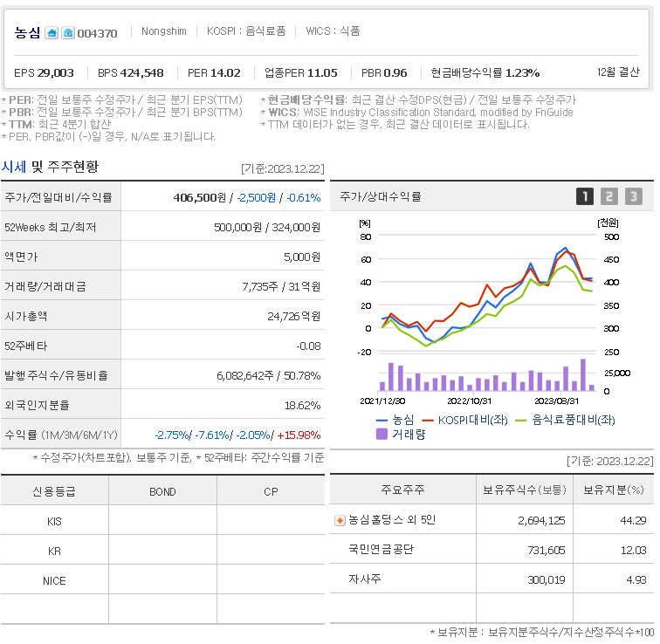
Task: Click the 신용등급 column header
Action: tap(54, 491)
